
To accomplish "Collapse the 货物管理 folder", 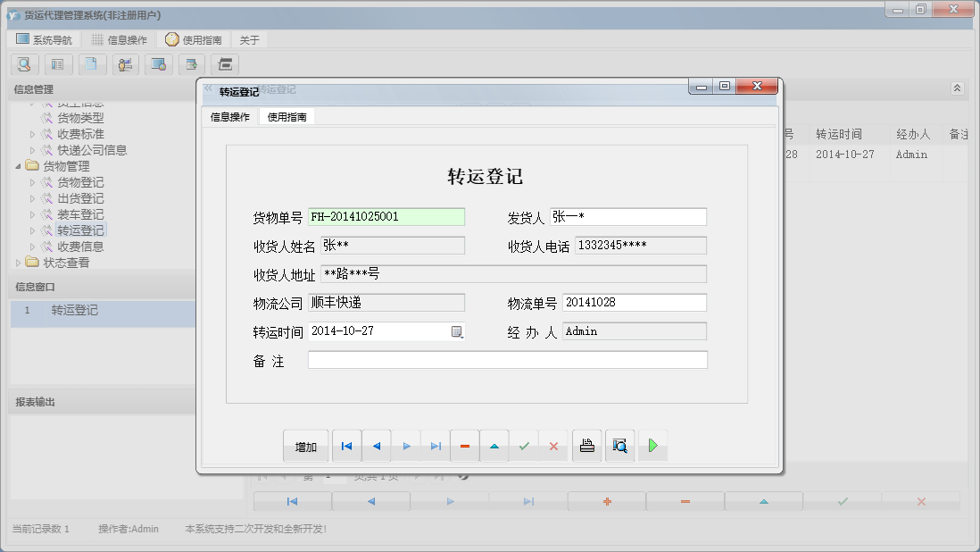I will (x=17, y=166).
